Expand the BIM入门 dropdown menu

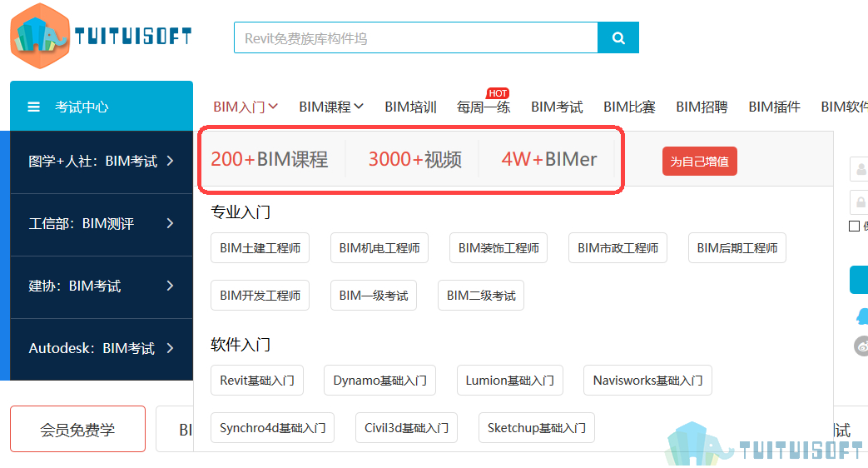[x=246, y=107]
